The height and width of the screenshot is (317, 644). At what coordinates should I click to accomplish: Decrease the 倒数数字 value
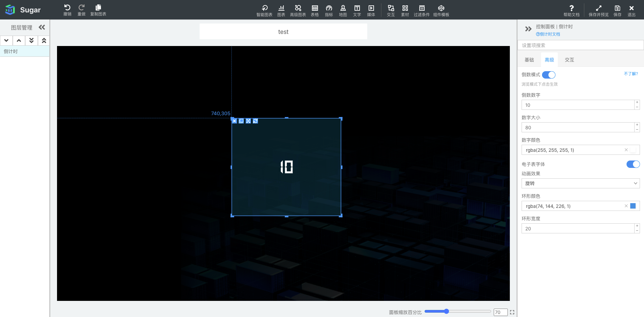click(637, 107)
